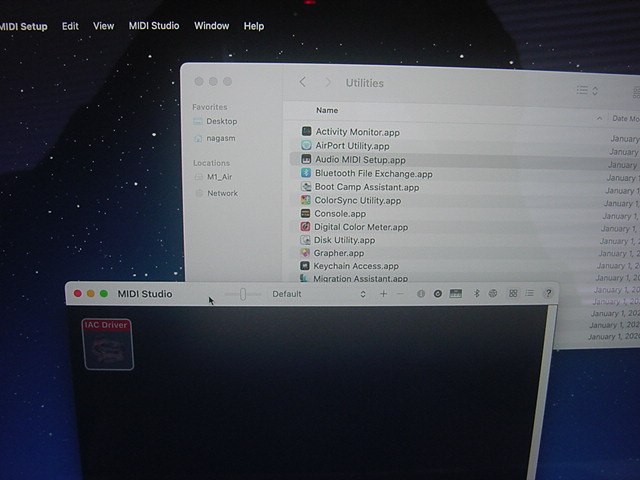The width and height of the screenshot is (640, 480).
Task: Click the Digital Color Meter icon
Action: pyautogui.click(x=305, y=226)
